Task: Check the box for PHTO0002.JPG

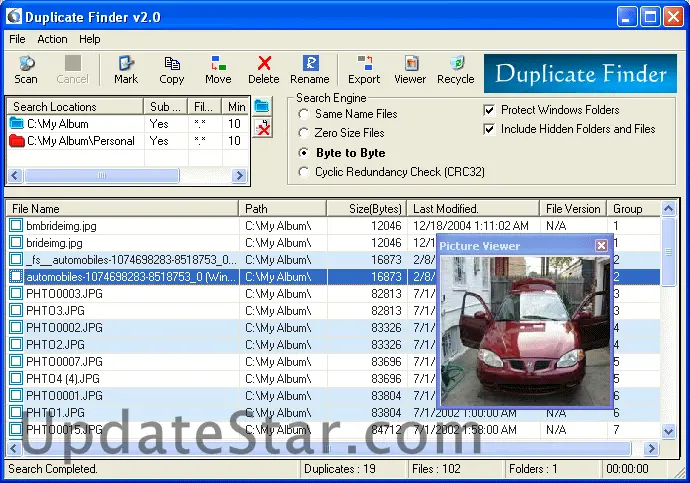Action: pyautogui.click(x=16, y=327)
